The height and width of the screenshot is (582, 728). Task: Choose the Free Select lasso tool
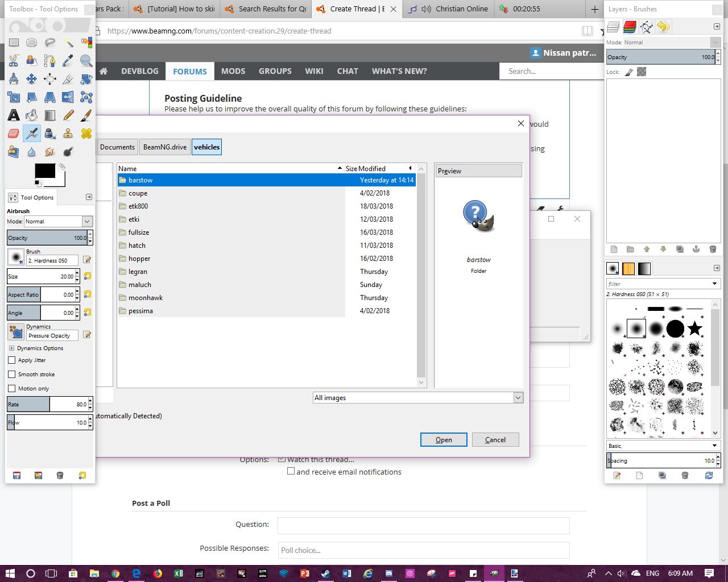(x=50, y=43)
